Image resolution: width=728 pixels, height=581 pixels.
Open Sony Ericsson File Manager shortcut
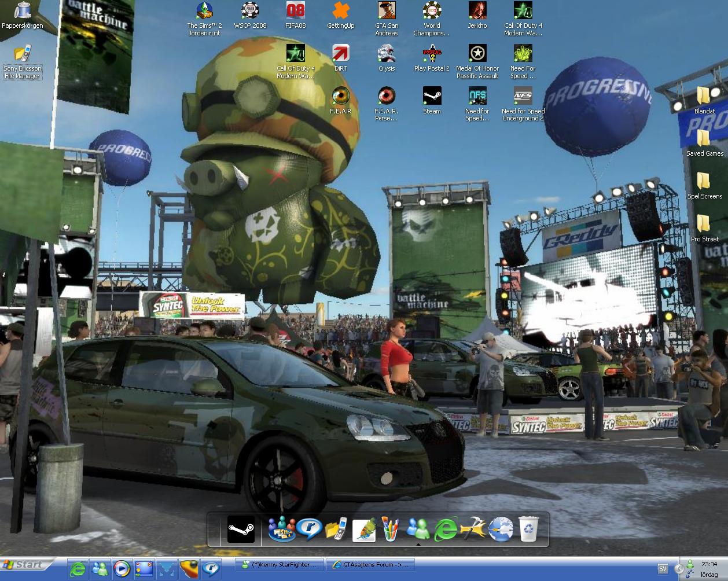[23, 54]
